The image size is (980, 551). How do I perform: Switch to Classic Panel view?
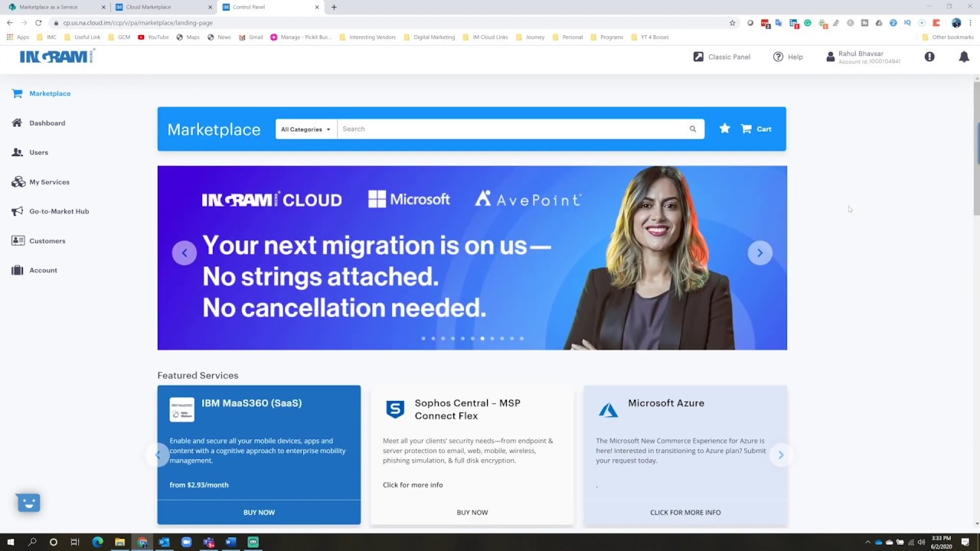(x=721, y=57)
